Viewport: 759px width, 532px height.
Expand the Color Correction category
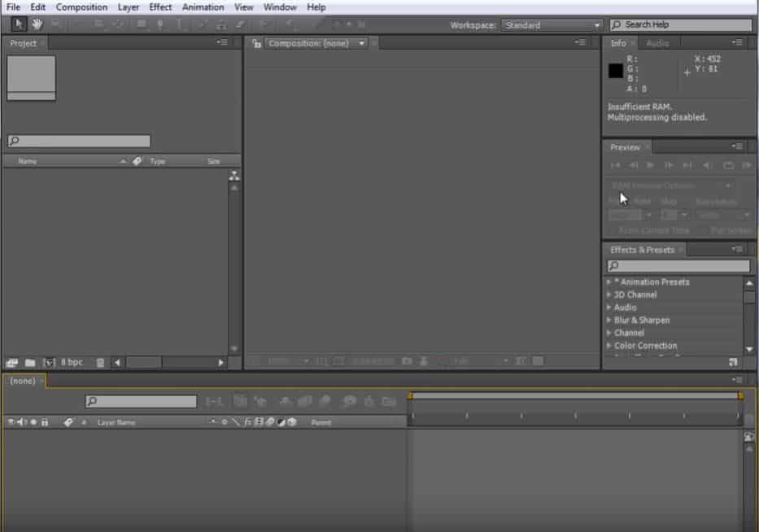pyautogui.click(x=609, y=345)
